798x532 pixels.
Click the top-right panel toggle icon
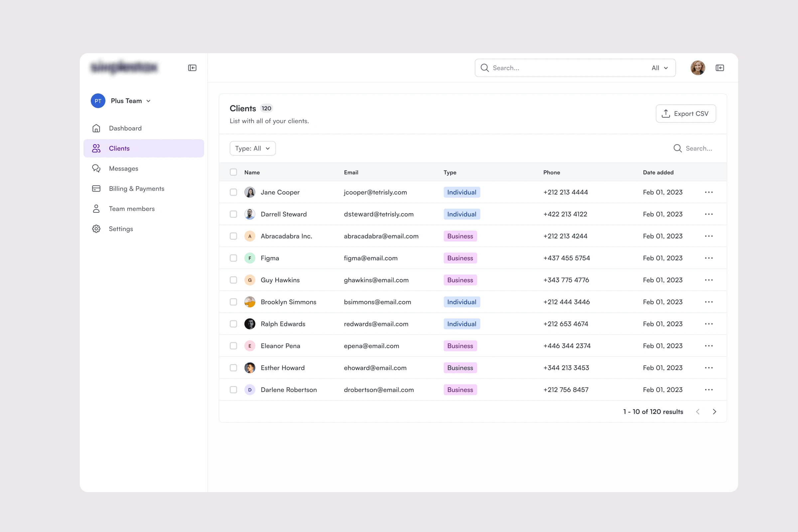pyautogui.click(x=720, y=68)
